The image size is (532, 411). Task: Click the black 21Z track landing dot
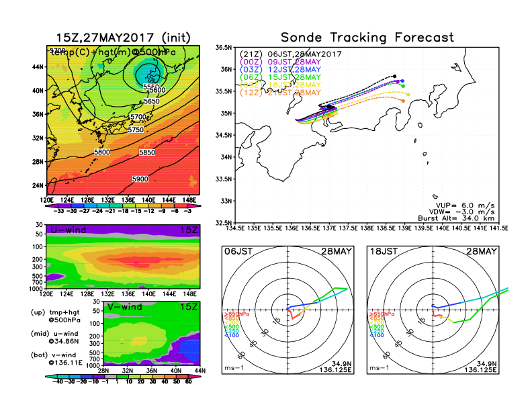394,77
